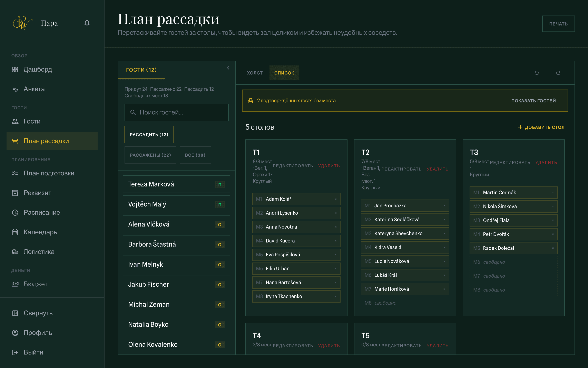This screenshot has height=368, width=588.
Task: Click Alena Vlčková status badge О
Action: tap(220, 224)
